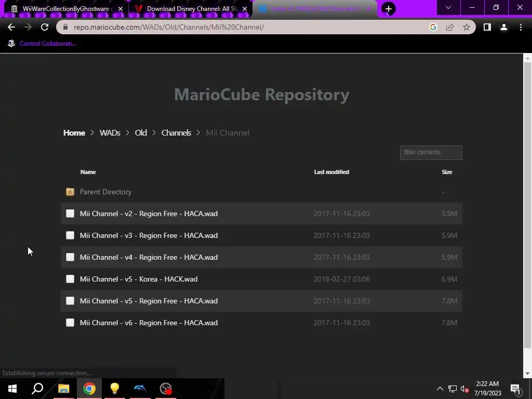Select the active Mii Channel index tab
This screenshot has height=399, width=532.
(314, 9)
